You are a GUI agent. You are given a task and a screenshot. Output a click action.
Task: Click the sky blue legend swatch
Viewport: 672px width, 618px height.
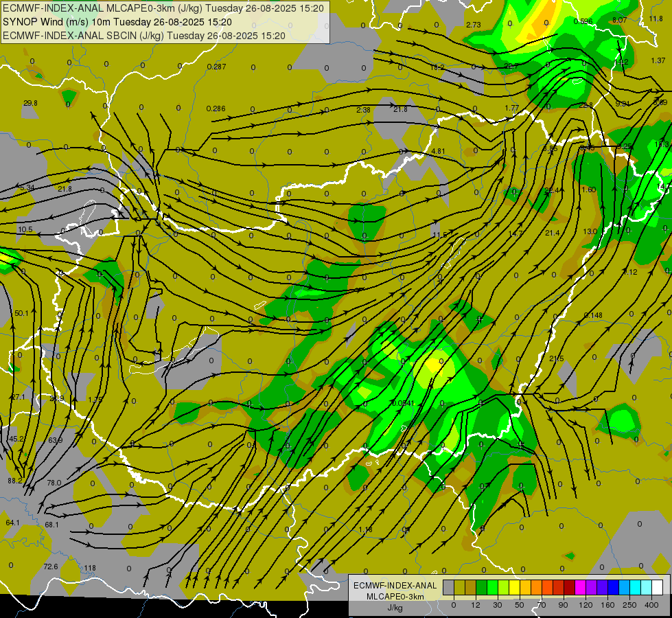tap(625, 587)
